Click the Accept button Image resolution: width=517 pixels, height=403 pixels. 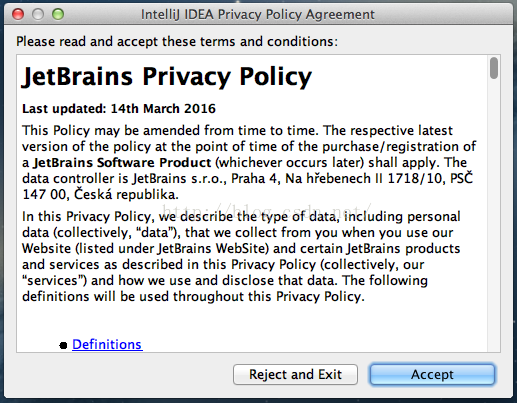432,374
